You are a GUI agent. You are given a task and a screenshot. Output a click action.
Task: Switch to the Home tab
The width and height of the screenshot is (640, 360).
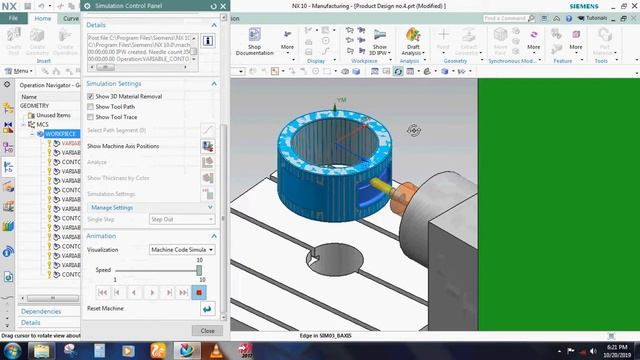[x=42, y=18]
